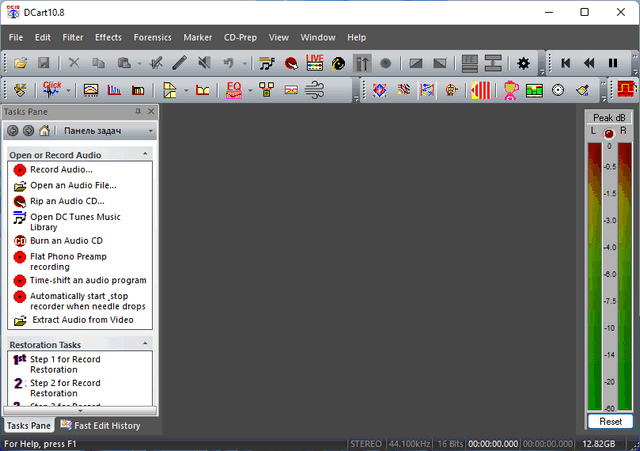Click Extract Audio from Video link
This screenshot has height=451, width=640.
pos(83,320)
